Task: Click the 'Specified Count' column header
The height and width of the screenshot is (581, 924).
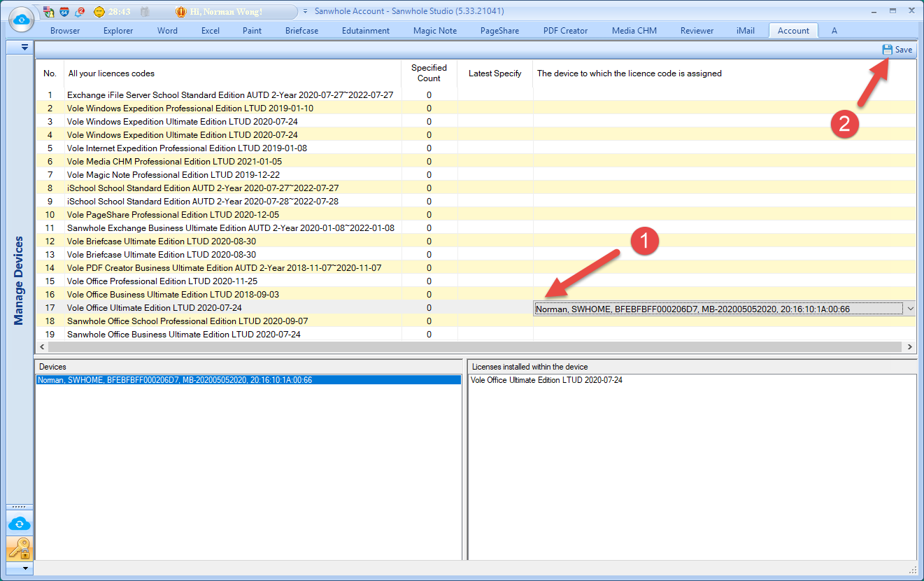Action: (x=429, y=73)
